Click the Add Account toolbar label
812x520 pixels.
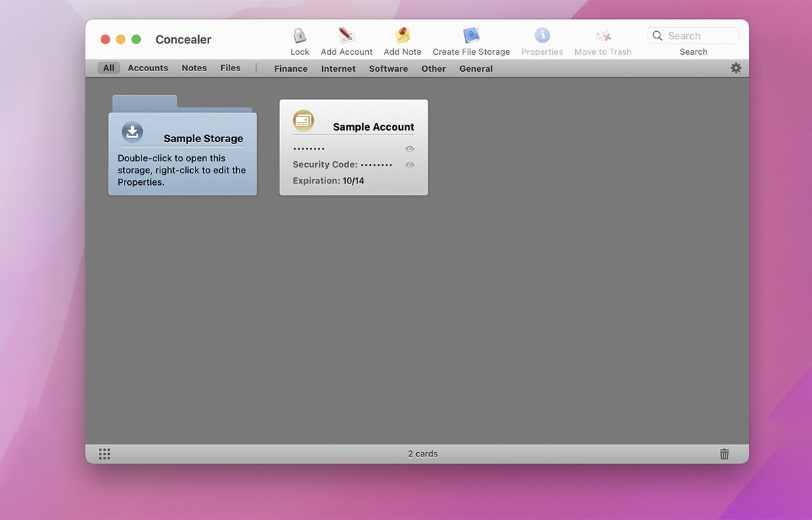coord(346,52)
